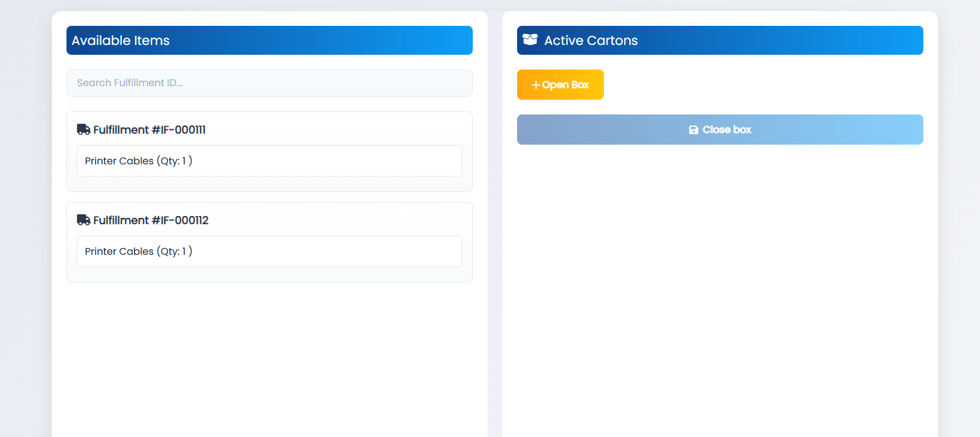
Task: Click empty space below Close box button
Action: click(x=720, y=277)
